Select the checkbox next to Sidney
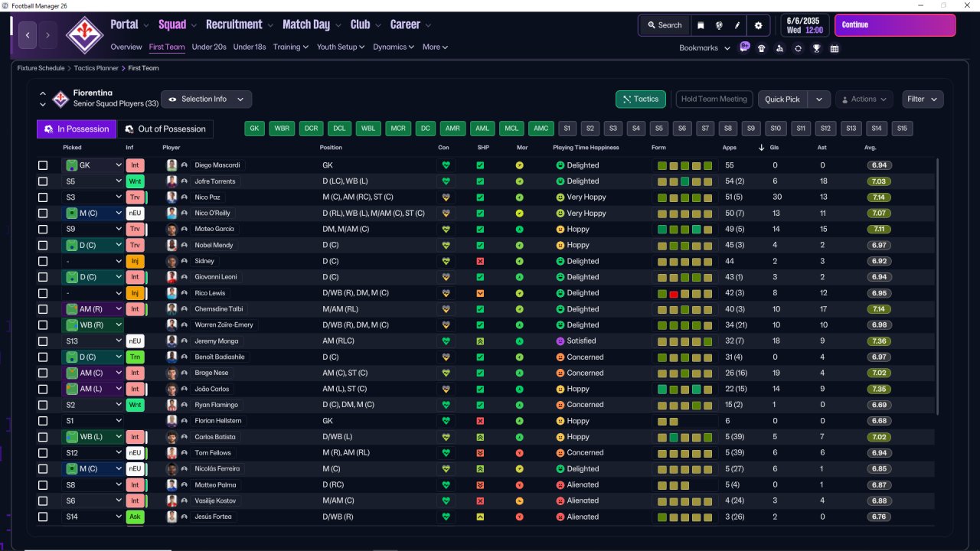Image resolution: width=980 pixels, height=551 pixels. pyautogui.click(x=43, y=261)
